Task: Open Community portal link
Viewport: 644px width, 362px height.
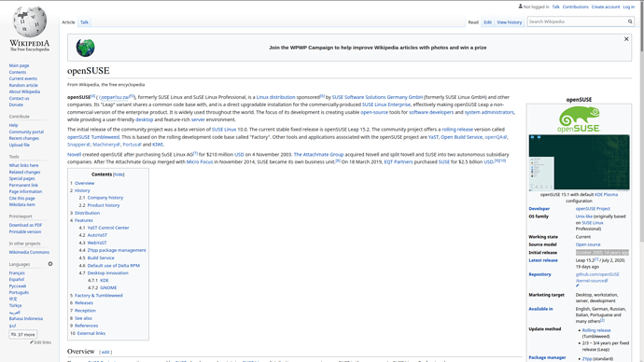Action: 26,132
